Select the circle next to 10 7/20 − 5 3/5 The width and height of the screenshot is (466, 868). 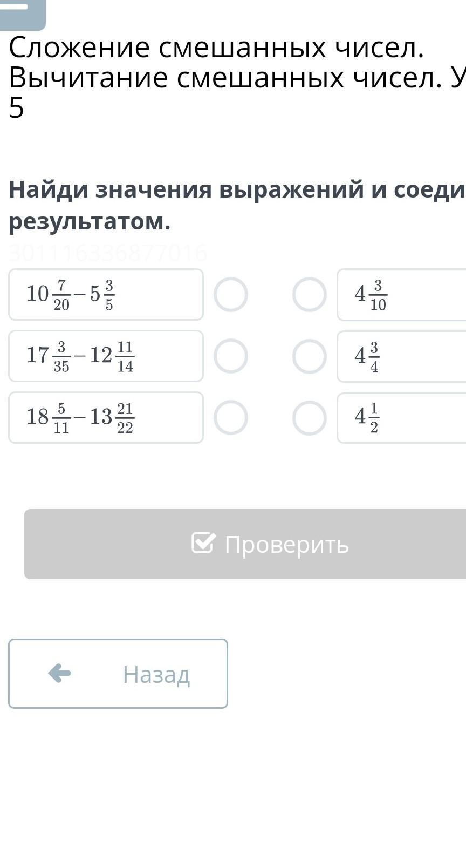[231, 295]
